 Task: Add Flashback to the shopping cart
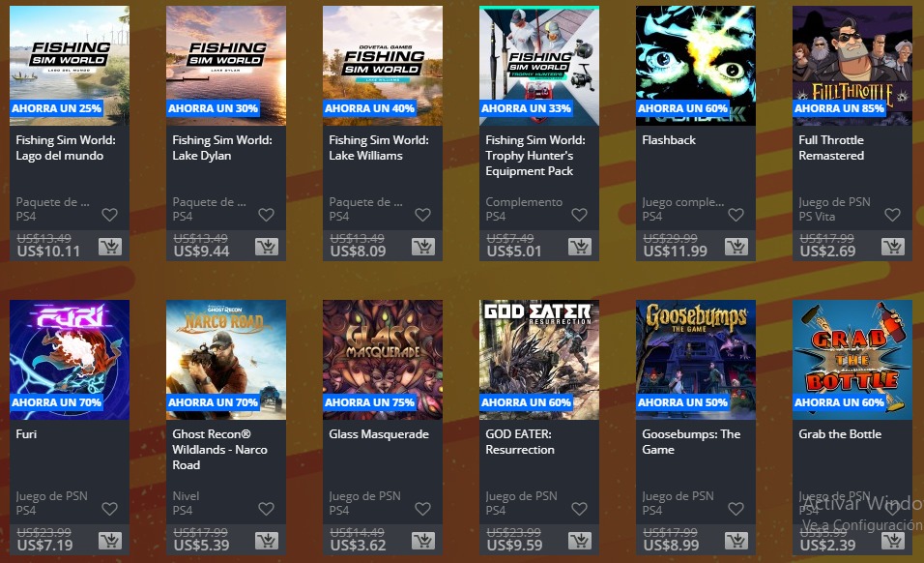pyautogui.click(x=736, y=247)
